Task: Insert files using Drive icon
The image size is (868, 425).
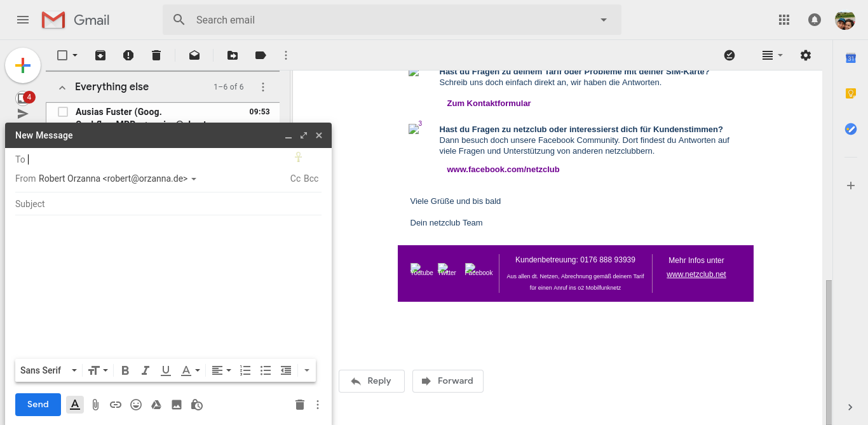Action: 156,405
